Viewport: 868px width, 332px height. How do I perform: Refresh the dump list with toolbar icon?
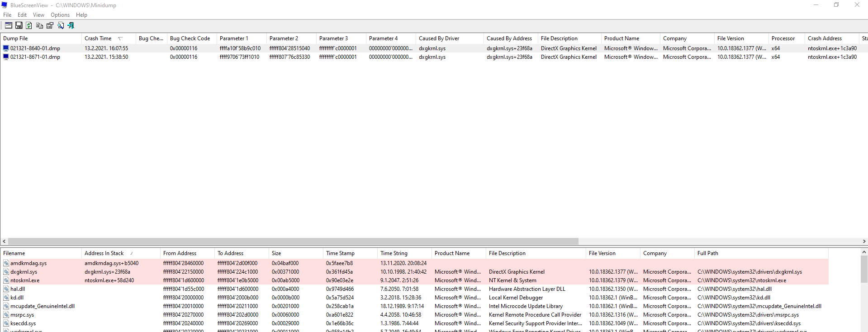(x=29, y=26)
